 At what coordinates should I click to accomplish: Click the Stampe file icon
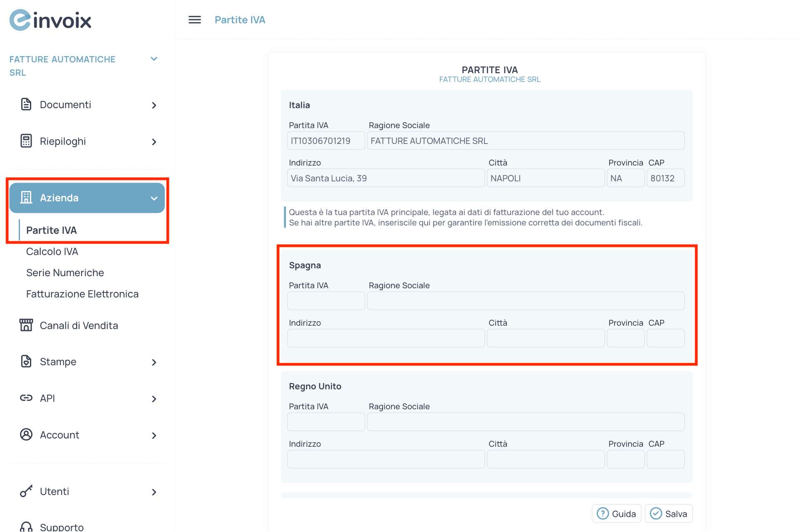[x=26, y=361]
